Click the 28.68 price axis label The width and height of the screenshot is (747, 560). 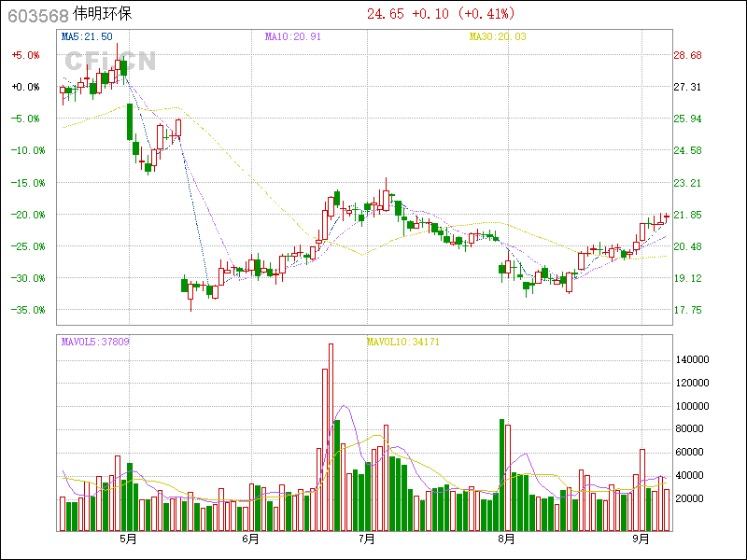coord(687,55)
